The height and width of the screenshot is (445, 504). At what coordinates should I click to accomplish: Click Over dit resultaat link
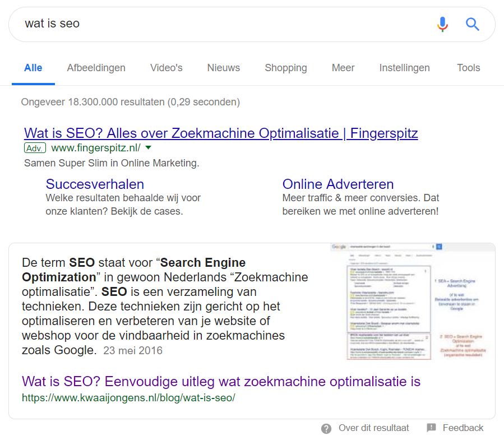[373, 428]
